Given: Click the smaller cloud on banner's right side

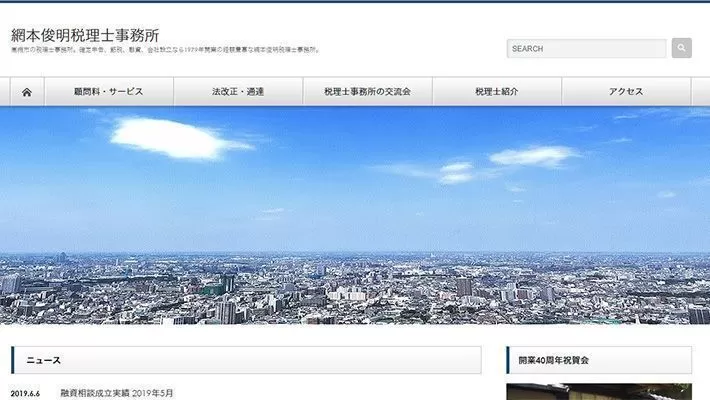Looking at the screenshot, I should click(x=532, y=156).
